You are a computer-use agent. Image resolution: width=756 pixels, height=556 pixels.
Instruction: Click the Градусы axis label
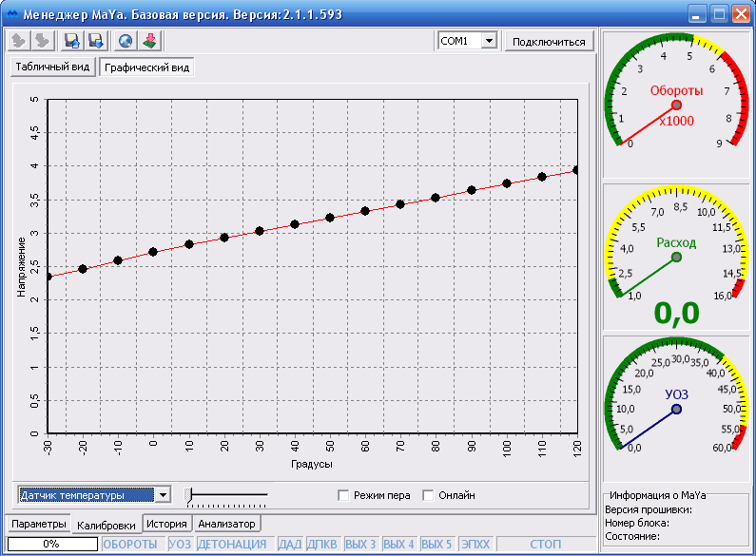312,464
